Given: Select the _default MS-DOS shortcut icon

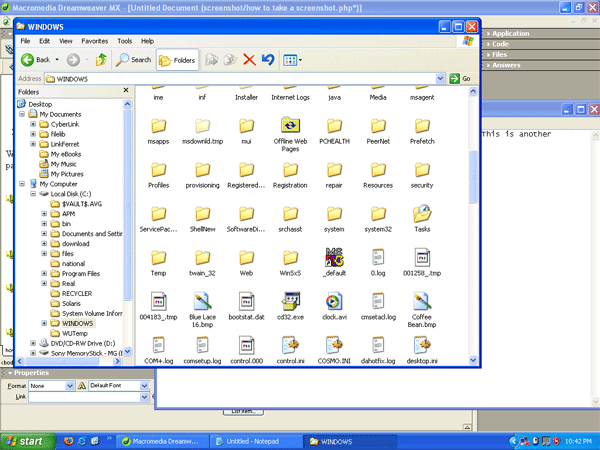Looking at the screenshot, I should click(334, 257).
